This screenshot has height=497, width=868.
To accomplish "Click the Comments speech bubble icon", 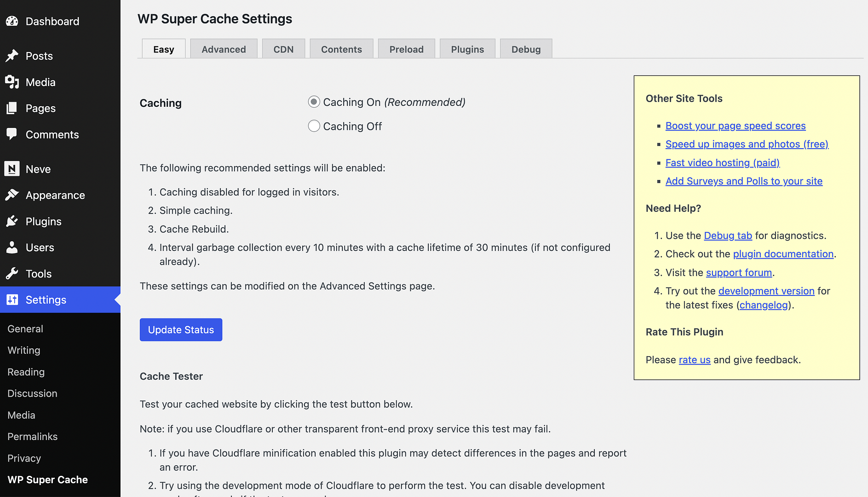I will 12,134.
